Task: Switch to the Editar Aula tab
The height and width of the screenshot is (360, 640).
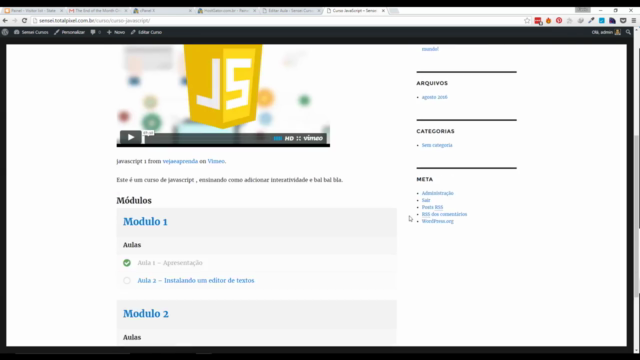Action: pos(290,11)
